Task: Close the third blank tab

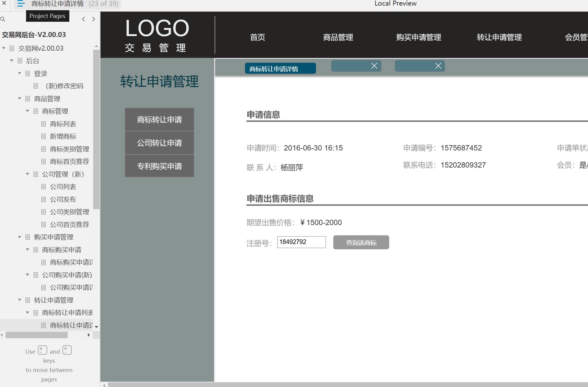Action: coord(438,66)
